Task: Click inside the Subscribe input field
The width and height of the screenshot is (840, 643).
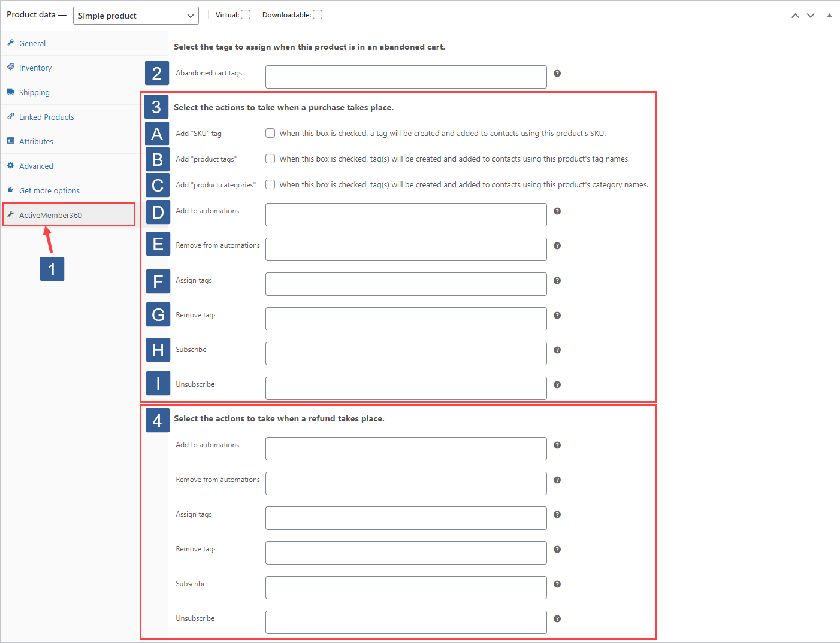Action: [406, 353]
